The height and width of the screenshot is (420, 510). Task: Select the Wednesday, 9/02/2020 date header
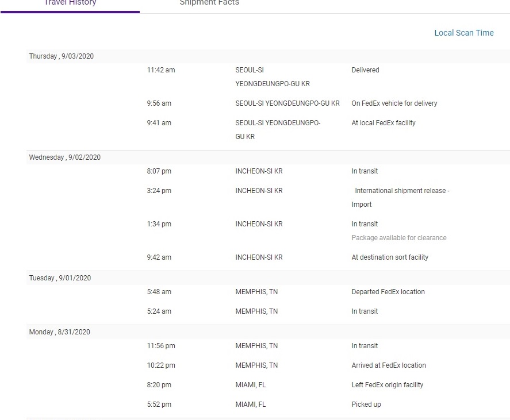click(x=65, y=157)
